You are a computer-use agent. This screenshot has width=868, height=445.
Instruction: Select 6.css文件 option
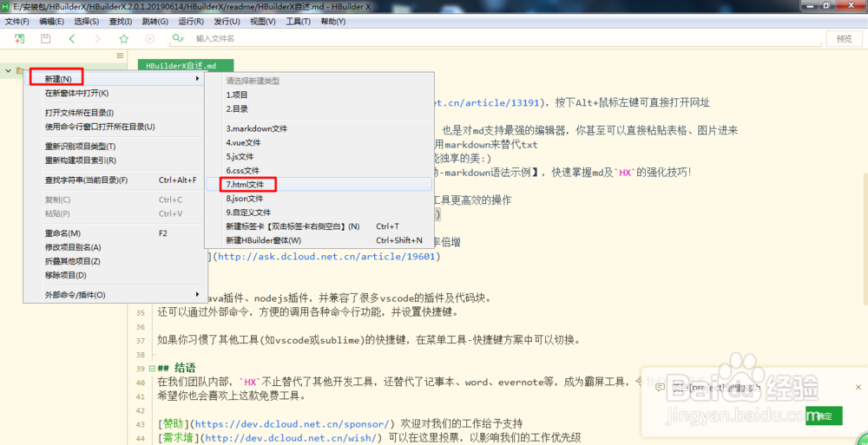[319, 171]
